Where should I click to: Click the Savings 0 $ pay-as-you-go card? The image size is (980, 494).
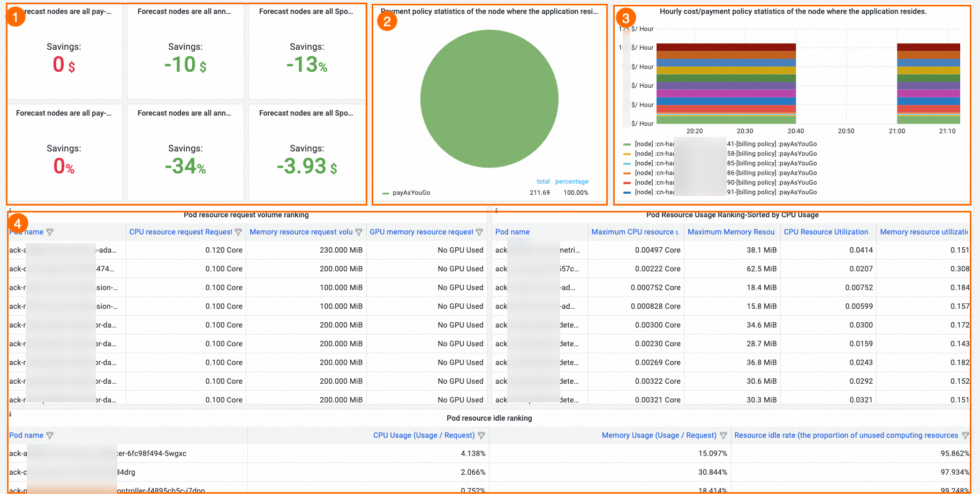[x=64, y=52]
